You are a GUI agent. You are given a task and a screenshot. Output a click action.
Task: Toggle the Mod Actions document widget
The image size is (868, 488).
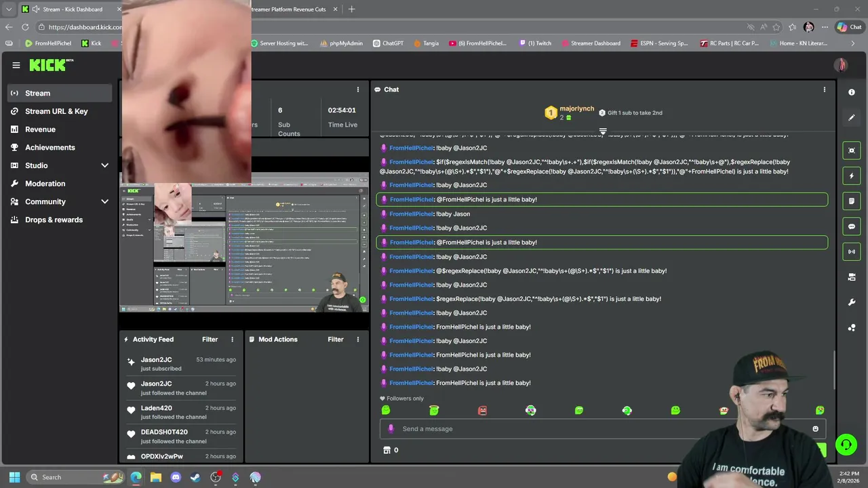tap(852, 201)
